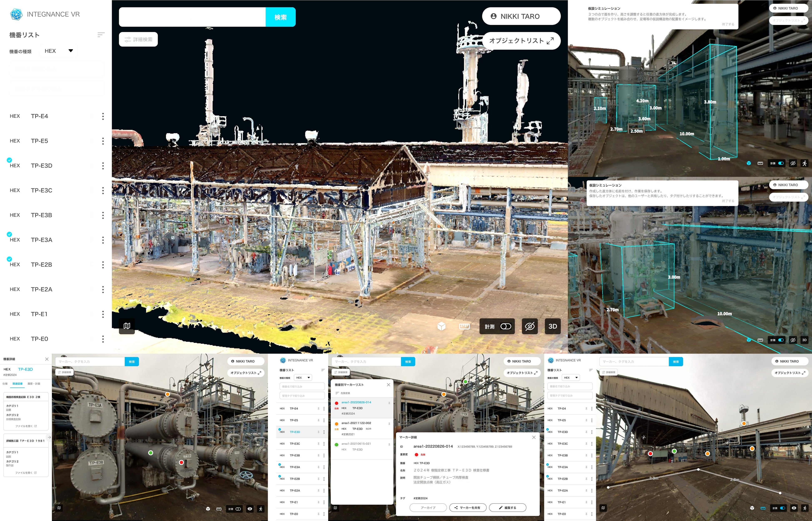Open the three-dot menu for TP-E4

103,116
